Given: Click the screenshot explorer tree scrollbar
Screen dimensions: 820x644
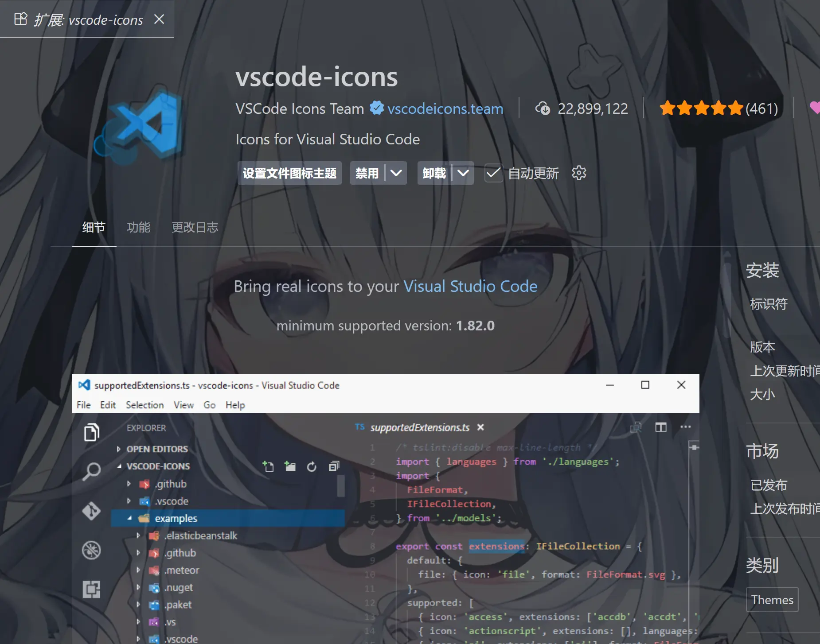Looking at the screenshot, I should click(341, 485).
